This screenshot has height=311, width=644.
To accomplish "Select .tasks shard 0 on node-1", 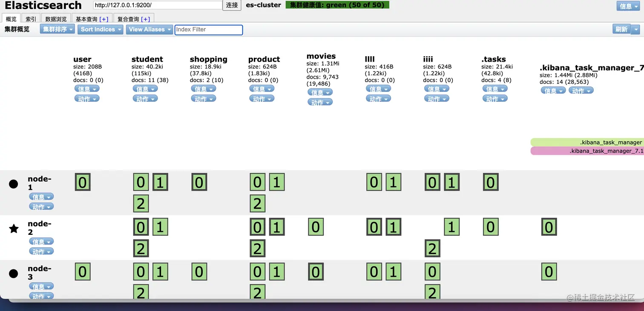I will pos(491,182).
